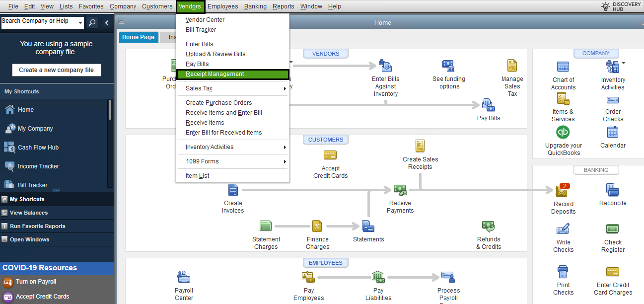Open the Pay Employees icon
Screen dimensions: 644x304
(x=308, y=277)
